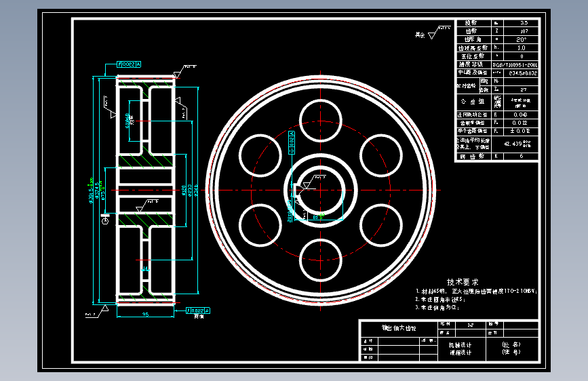588x381 pixels.
Task: Click the 技术要求 heading text
Action: pyautogui.click(x=463, y=281)
